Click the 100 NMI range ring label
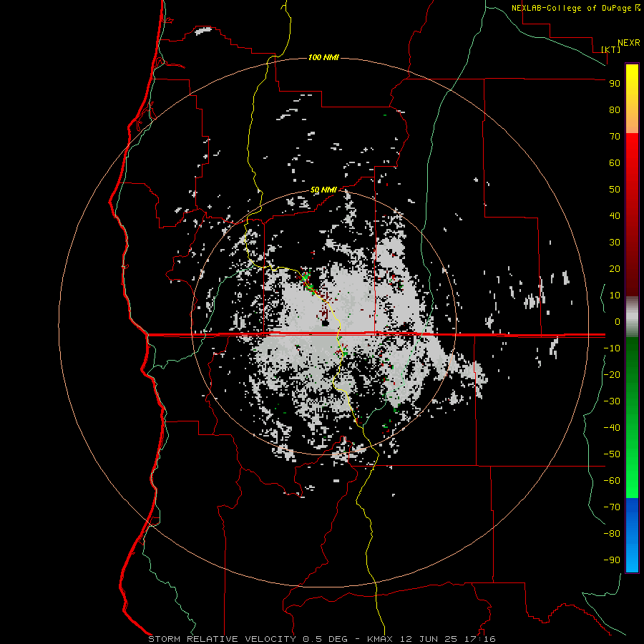 323,57
